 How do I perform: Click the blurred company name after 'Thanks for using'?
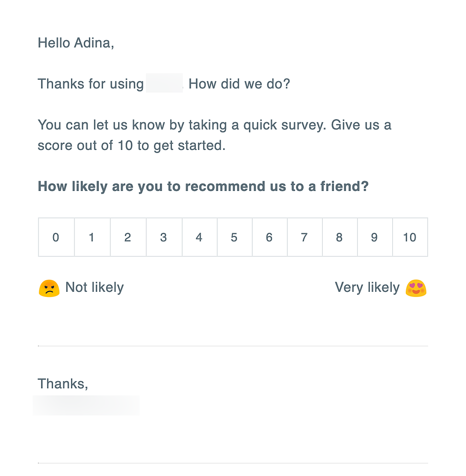point(164,84)
